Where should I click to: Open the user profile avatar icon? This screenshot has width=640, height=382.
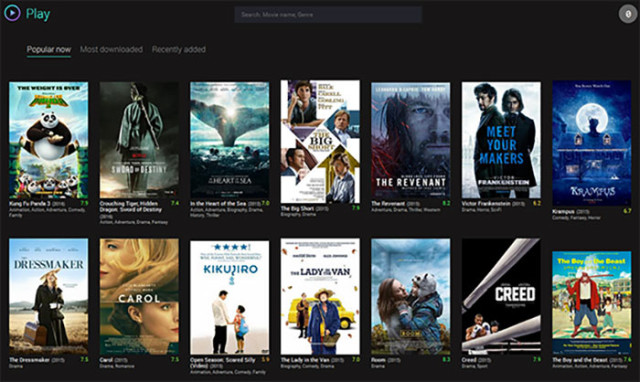tap(627, 14)
